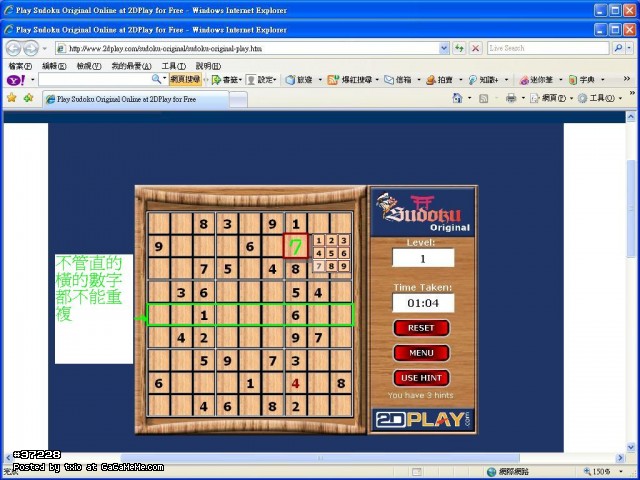Click the USE HINT button
The image size is (640, 480).
click(x=421, y=378)
